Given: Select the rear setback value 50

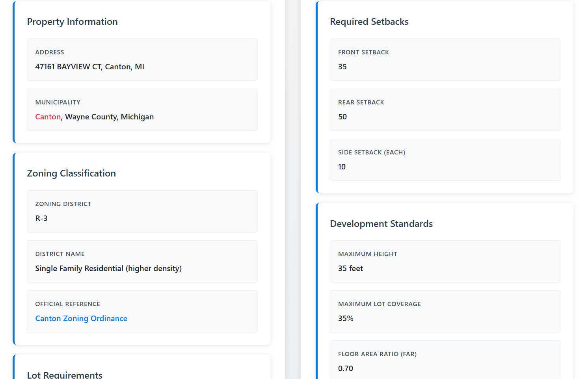Looking at the screenshot, I should point(342,117).
